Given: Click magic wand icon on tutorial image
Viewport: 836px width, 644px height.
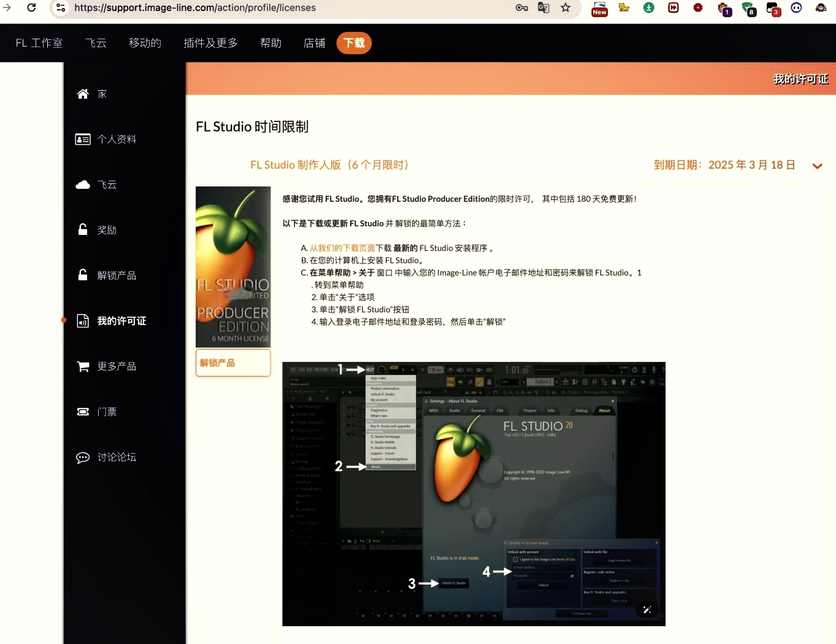Looking at the screenshot, I should 647,610.
